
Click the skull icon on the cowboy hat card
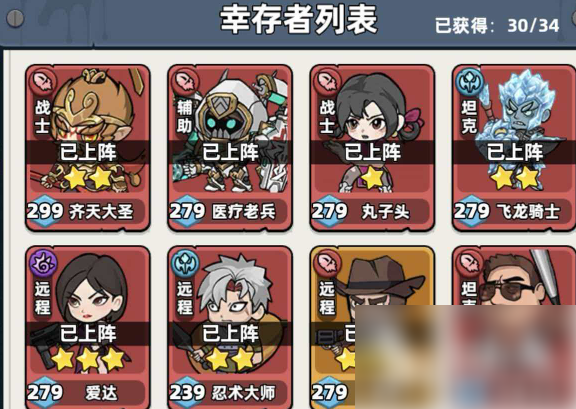pyautogui.click(x=328, y=262)
